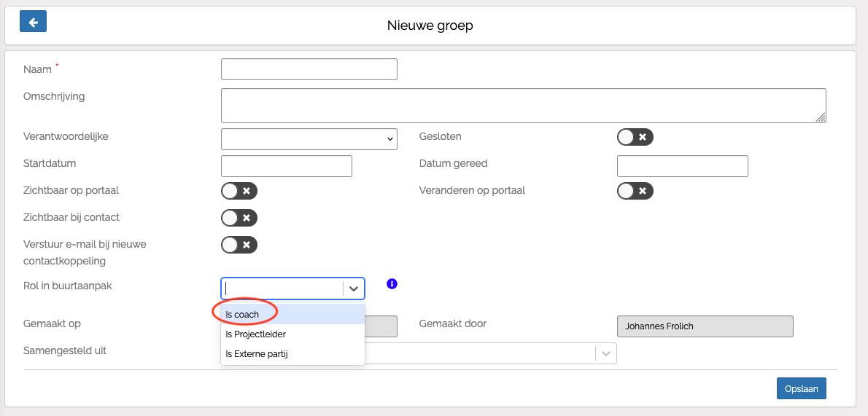Click the Gemaakt door field showing Johannes Frolich
Viewport: 868px width, 416px height.
click(705, 326)
